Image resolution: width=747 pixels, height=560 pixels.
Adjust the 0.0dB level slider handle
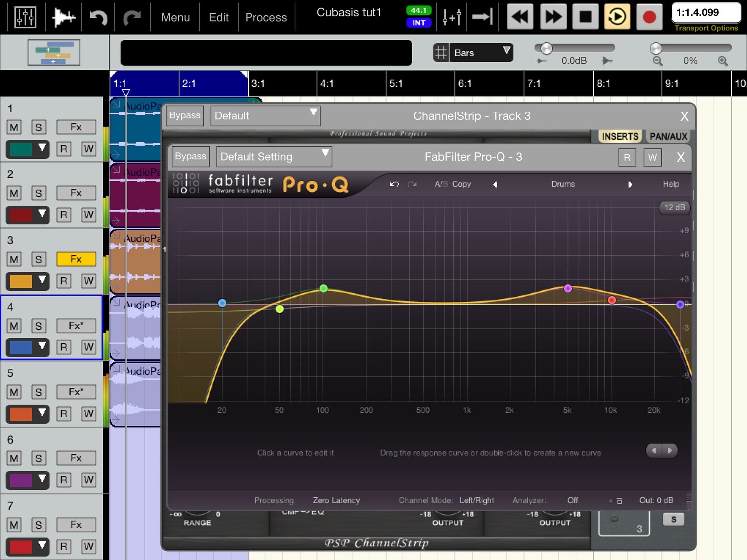pyautogui.click(x=547, y=48)
